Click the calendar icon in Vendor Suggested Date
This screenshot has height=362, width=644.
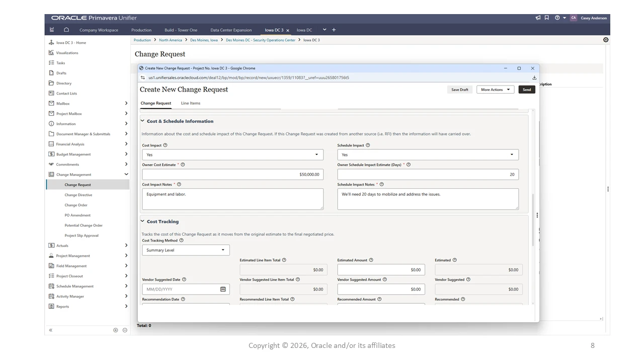[223, 289]
